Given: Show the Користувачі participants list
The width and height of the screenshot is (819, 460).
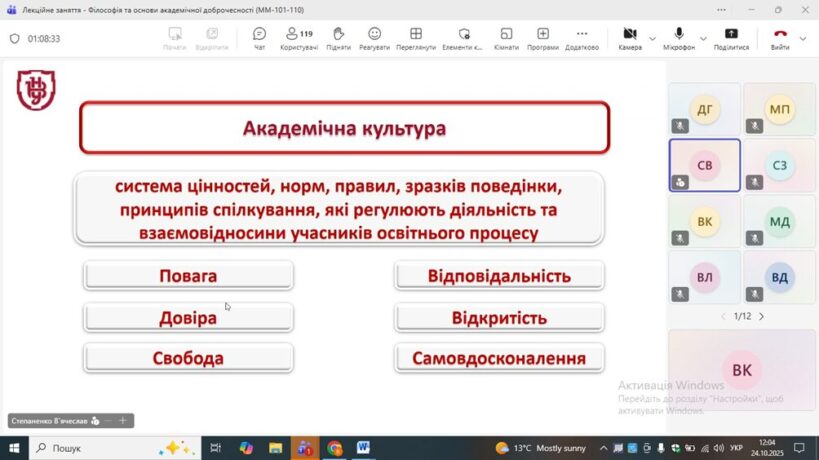Looking at the screenshot, I should [x=298, y=38].
